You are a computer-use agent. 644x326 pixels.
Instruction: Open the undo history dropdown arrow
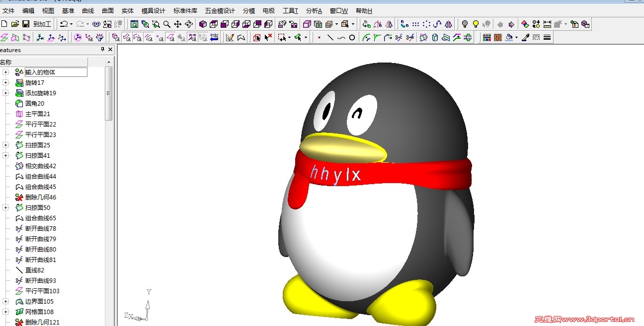click(x=71, y=24)
